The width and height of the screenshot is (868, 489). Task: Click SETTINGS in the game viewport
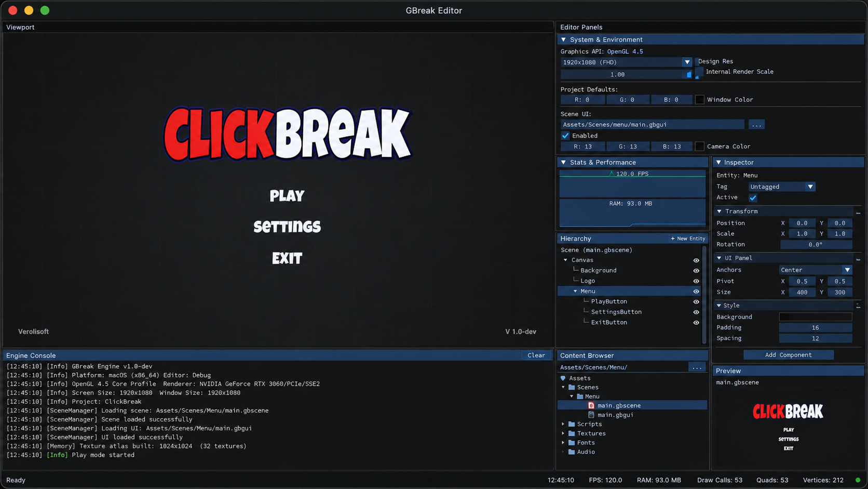click(x=287, y=227)
